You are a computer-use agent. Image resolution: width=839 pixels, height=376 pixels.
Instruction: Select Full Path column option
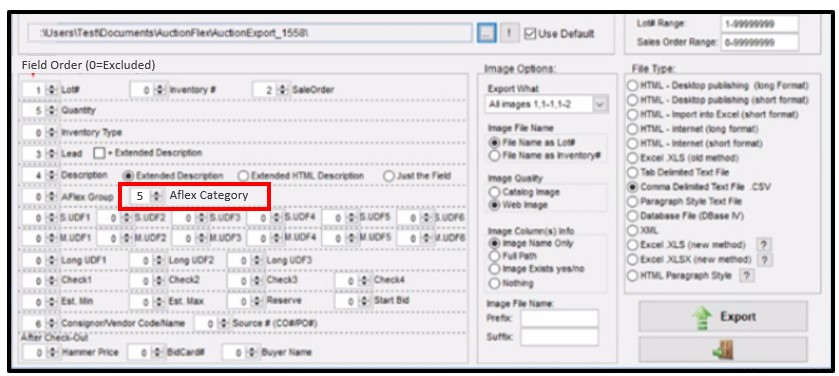tap(494, 256)
